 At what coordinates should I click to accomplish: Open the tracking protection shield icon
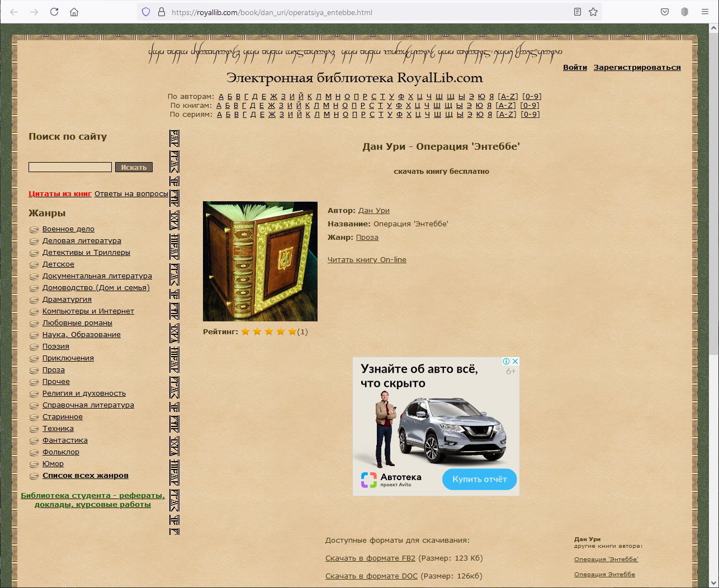(x=146, y=12)
